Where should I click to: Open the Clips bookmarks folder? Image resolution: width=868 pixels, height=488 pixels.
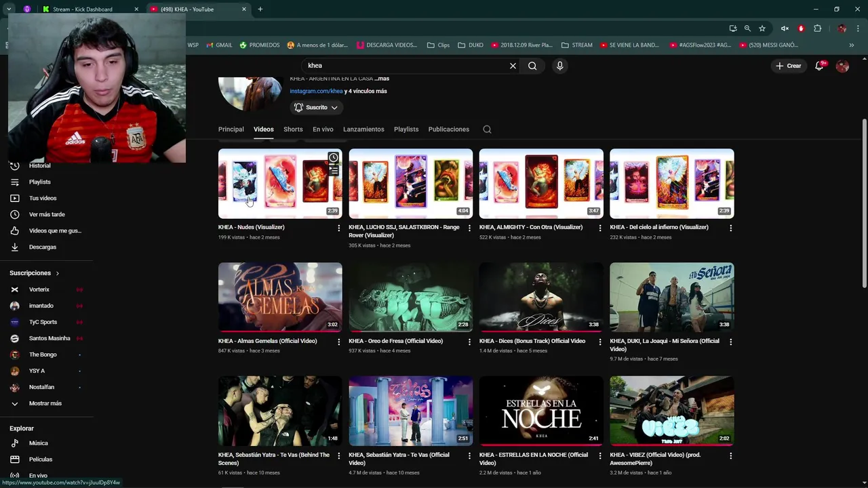tap(438, 45)
